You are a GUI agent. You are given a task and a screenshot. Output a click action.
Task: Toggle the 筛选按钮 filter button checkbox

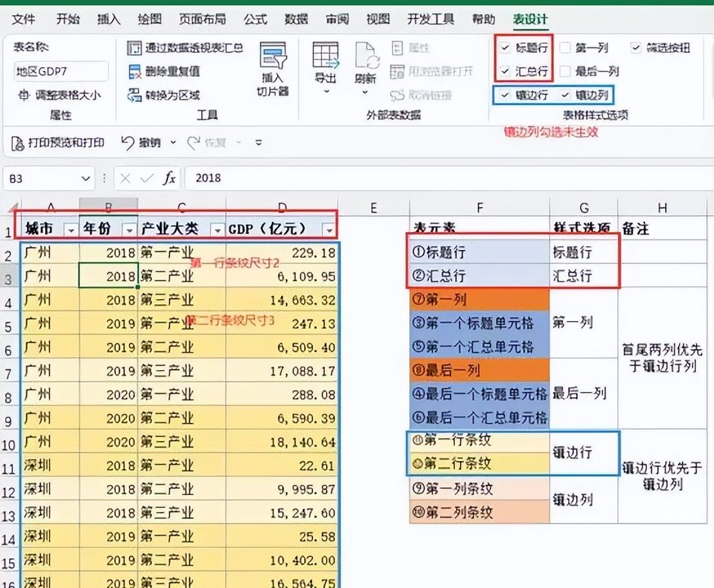[636, 48]
